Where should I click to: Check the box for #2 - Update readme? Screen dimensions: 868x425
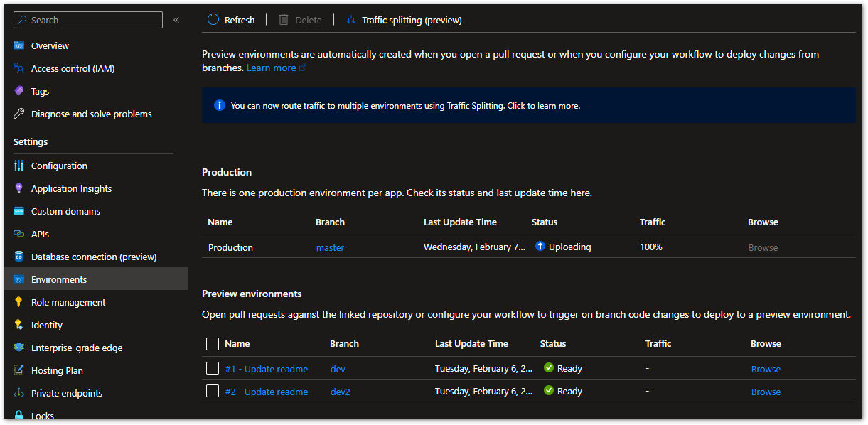tap(213, 391)
